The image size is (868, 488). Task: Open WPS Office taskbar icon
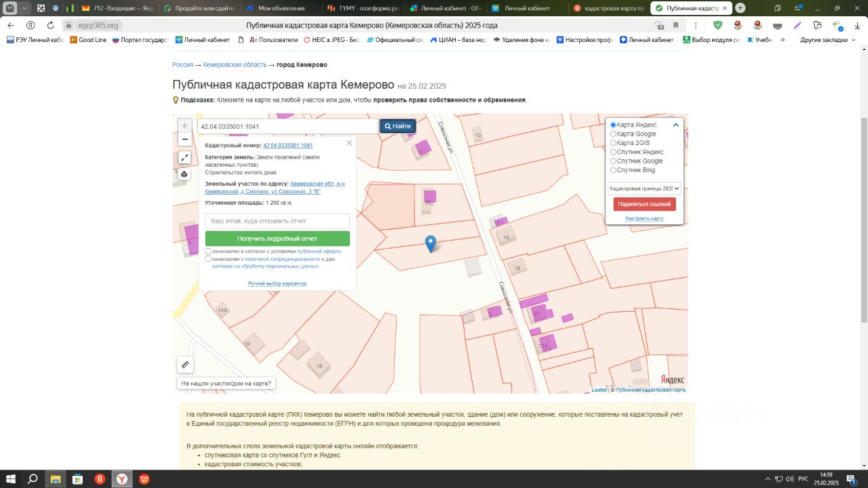(x=144, y=479)
